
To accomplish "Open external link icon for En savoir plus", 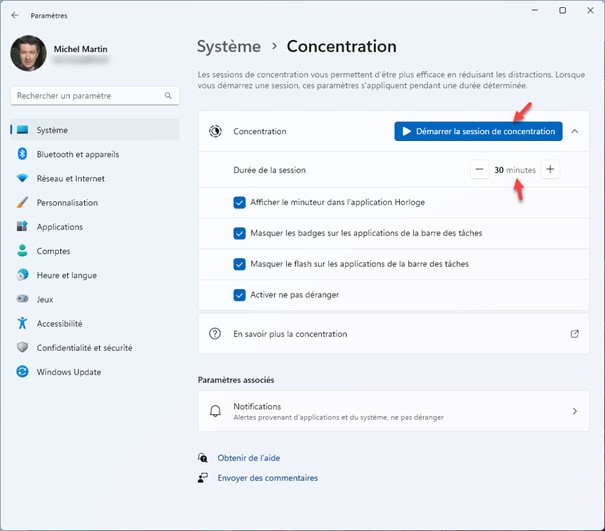I will click(574, 334).
